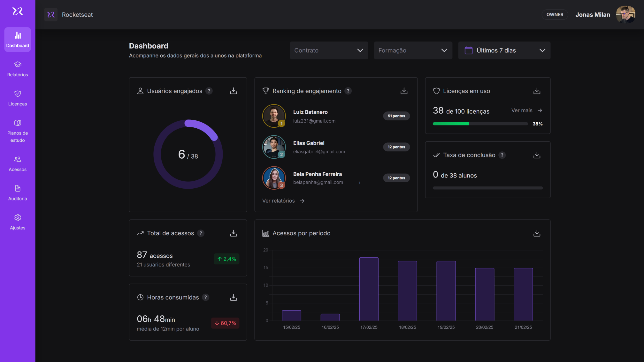This screenshot has width=644, height=362.
Task: Open the Contrato dropdown
Action: 329,50
